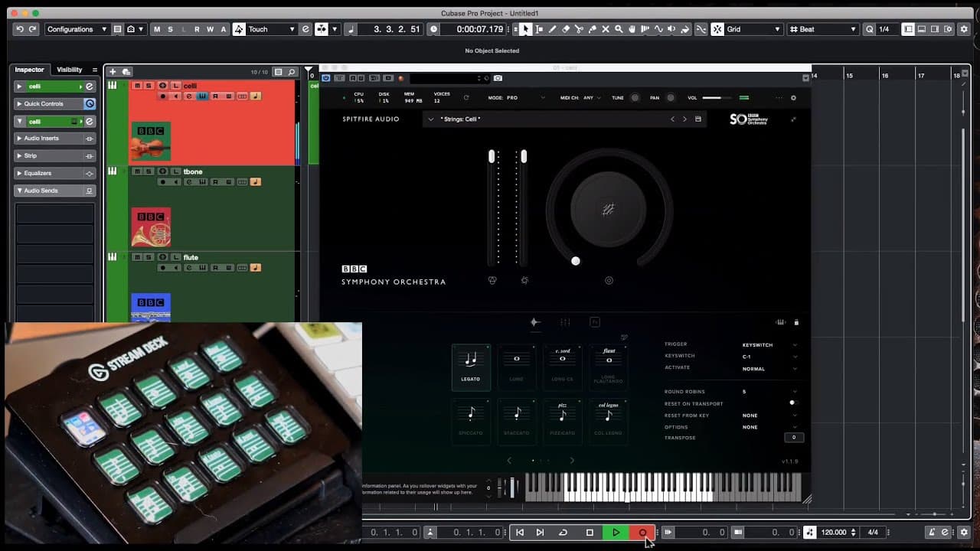This screenshot has width=980, height=551.
Task: Click Go to Left Locator transport button
Action: coord(520,533)
